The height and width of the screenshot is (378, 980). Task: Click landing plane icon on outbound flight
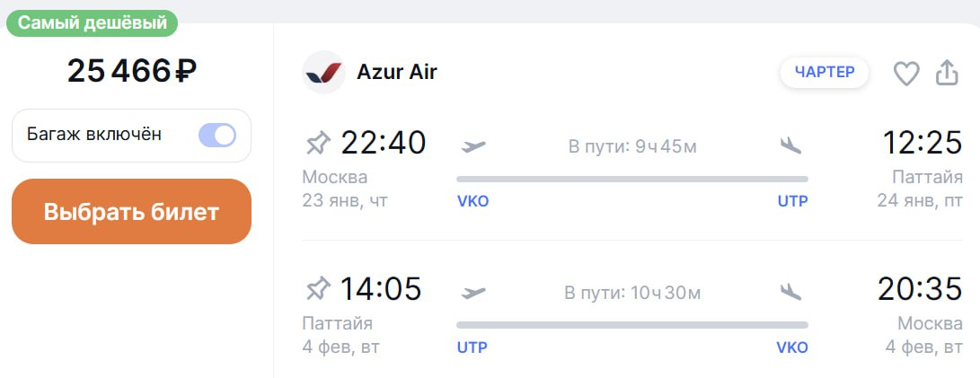(790, 145)
